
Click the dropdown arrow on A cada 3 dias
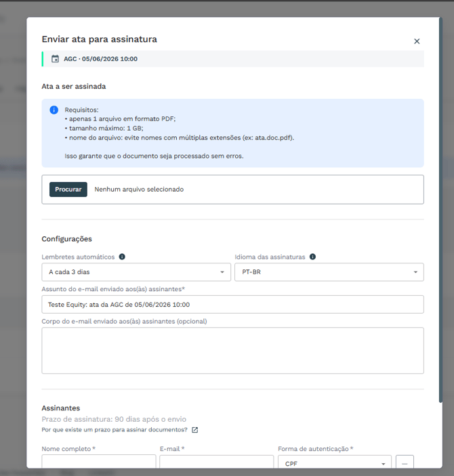coord(222,272)
